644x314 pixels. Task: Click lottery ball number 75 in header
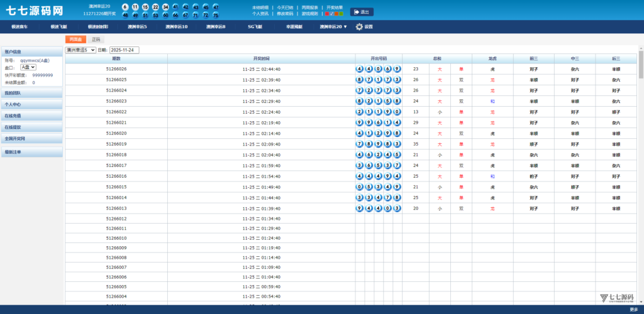(216, 15)
